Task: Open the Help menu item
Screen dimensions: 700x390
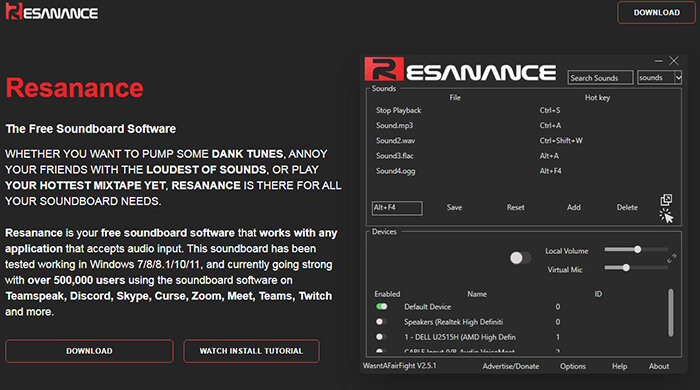Action: click(619, 366)
